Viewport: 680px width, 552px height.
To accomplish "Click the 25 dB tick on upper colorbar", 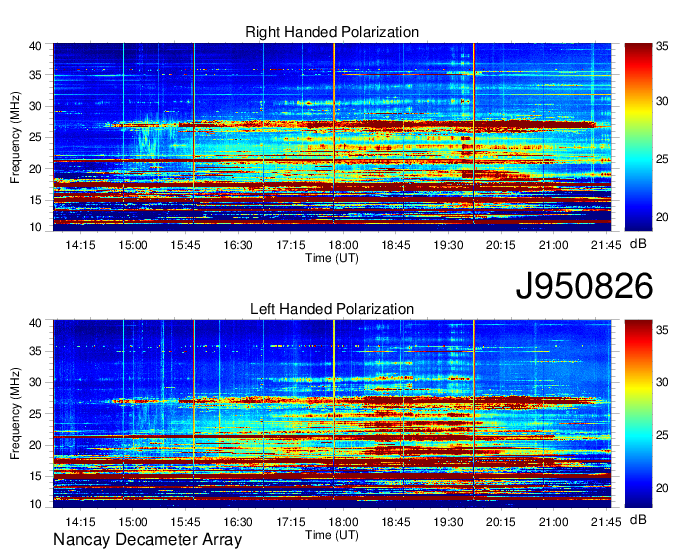I will 662,159.
